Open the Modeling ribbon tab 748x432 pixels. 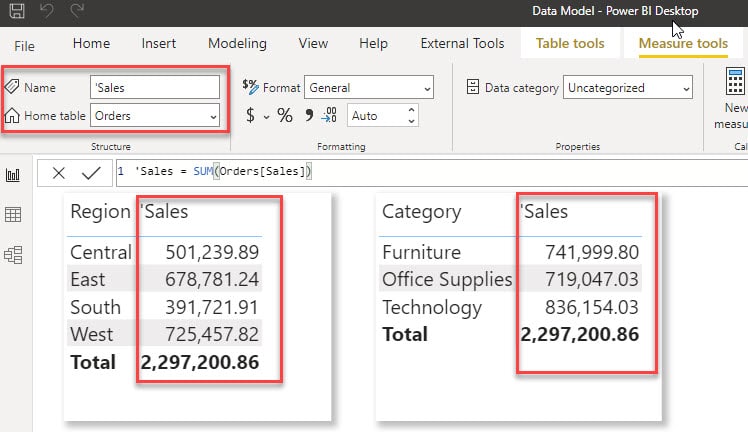point(237,43)
